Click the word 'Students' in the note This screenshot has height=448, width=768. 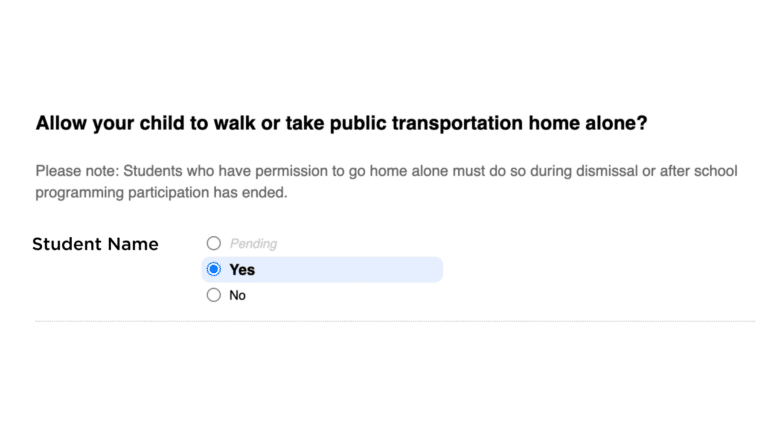coord(152,171)
